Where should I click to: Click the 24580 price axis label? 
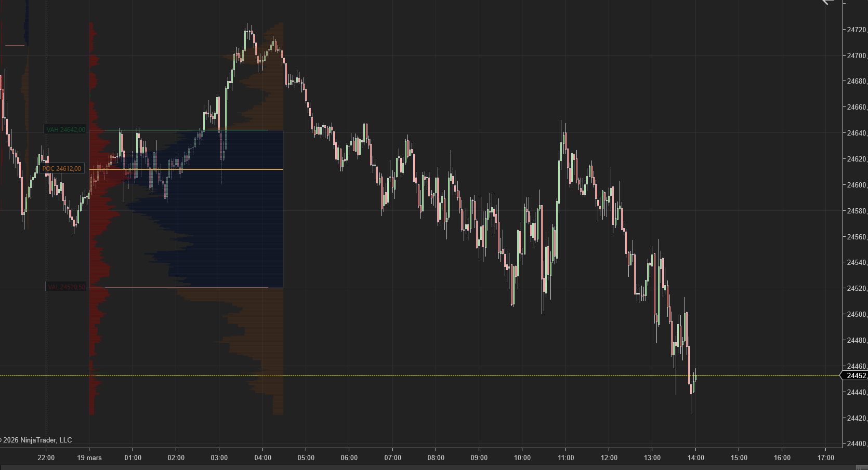(x=857, y=211)
